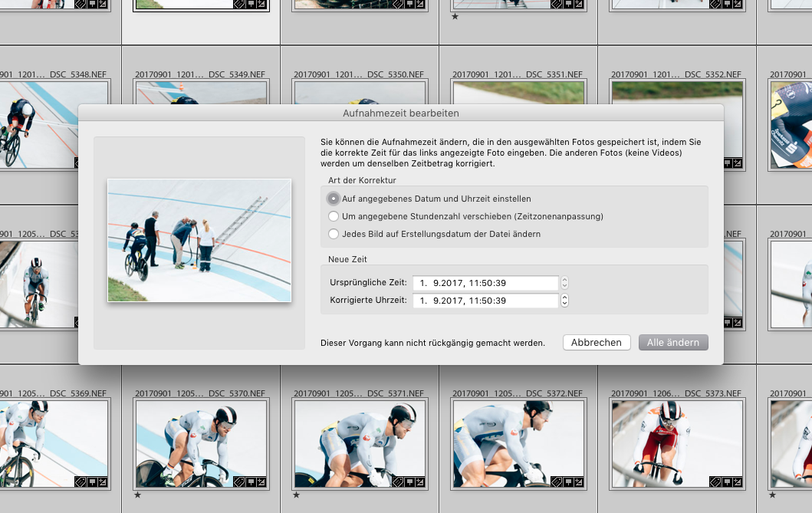Click the develop adjustments badge on DSC_5371.NEF

(421, 482)
